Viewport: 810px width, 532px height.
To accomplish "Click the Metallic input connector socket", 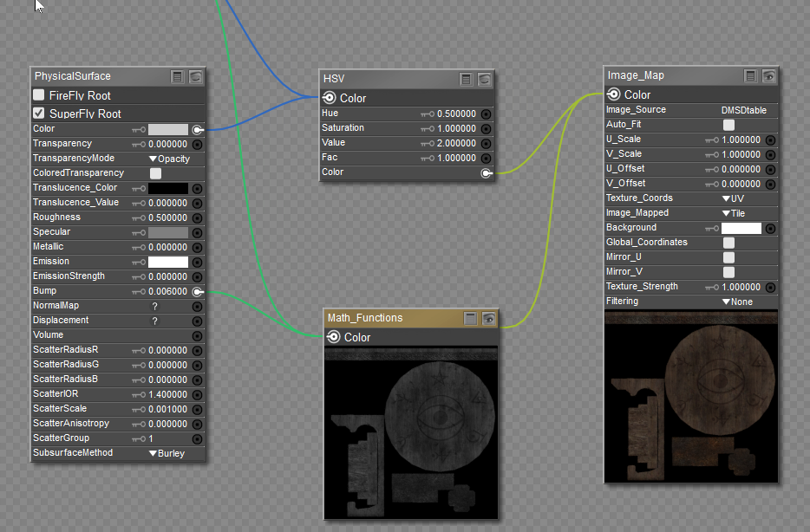I will tap(198, 247).
